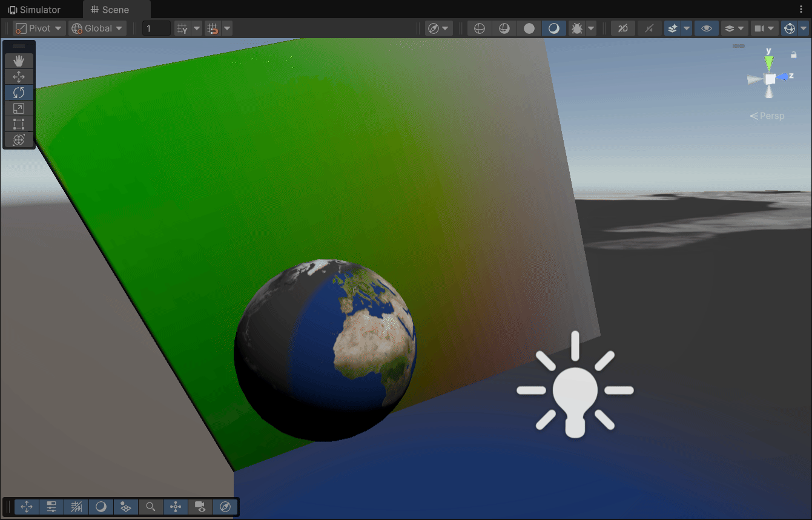This screenshot has height=520, width=812.
Task: Click the search magnifier overlay icon
Action: coord(151,507)
